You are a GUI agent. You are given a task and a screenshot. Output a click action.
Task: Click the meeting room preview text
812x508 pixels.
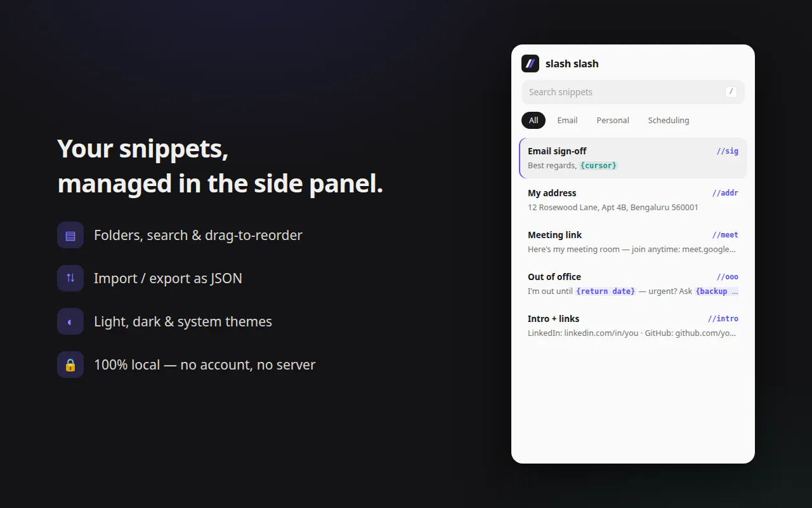[x=632, y=250]
